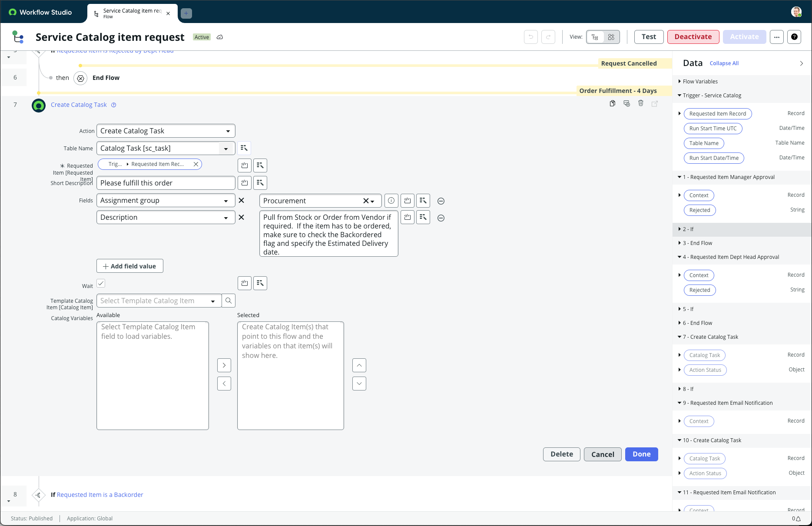Clear the Assignment group field with the X
The height and width of the screenshot is (526, 812).
click(242, 200)
